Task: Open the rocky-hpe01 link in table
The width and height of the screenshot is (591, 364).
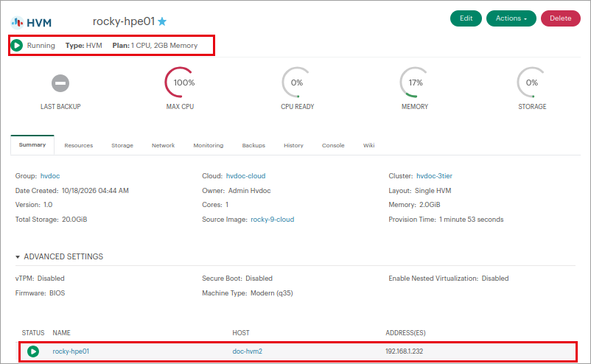Action: coord(71,351)
